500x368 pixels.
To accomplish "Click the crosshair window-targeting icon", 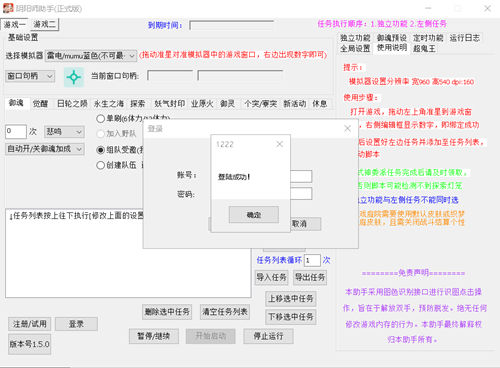I will click(74, 77).
